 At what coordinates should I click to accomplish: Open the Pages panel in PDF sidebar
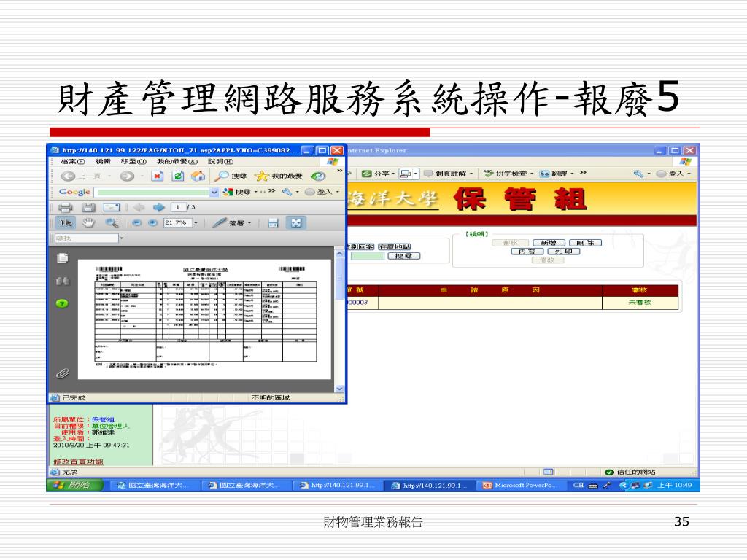point(63,258)
